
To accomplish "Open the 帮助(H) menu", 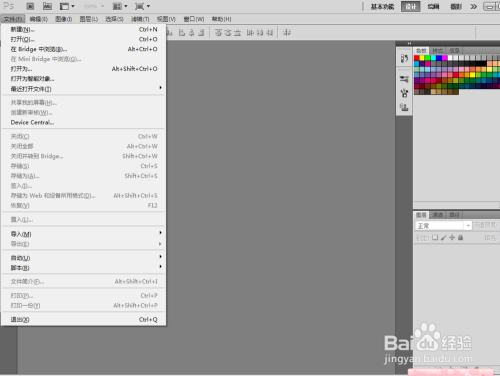I will pos(221,19).
